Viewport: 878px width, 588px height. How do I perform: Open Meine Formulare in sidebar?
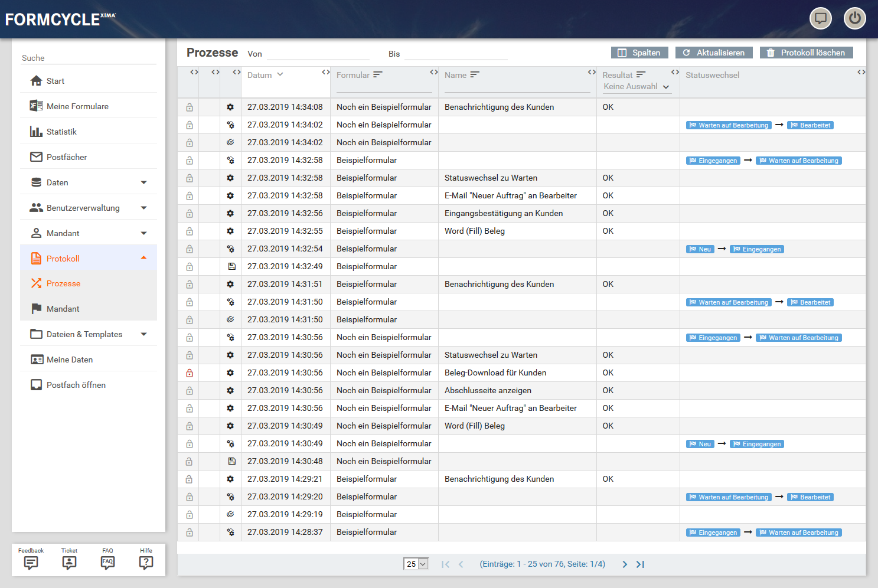coord(77,106)
